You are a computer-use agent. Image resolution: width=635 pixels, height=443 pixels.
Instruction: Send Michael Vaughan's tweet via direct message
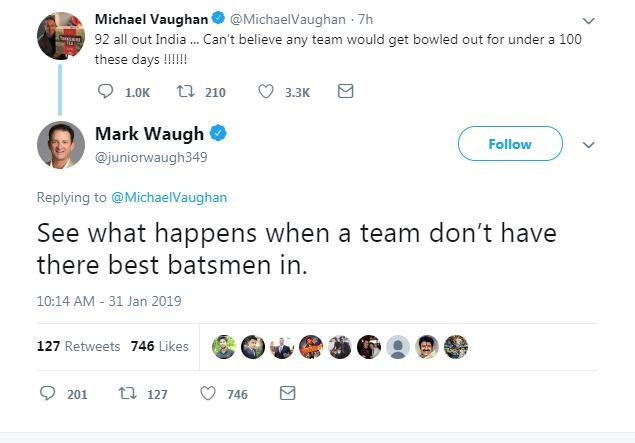(345, 92)
